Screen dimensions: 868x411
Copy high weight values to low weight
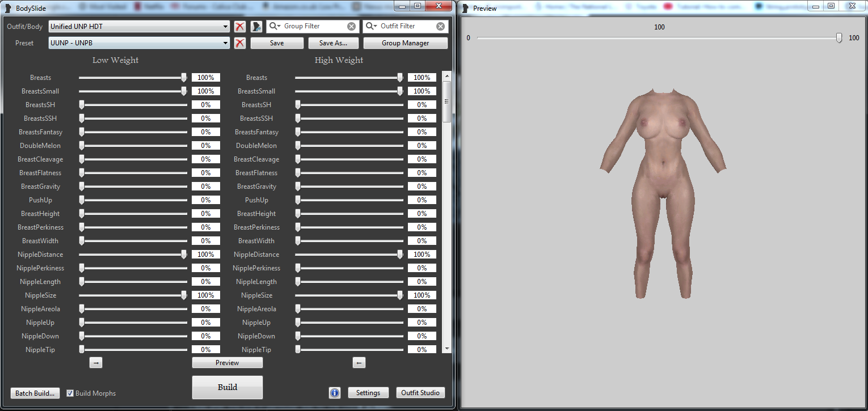pos(359,363)
